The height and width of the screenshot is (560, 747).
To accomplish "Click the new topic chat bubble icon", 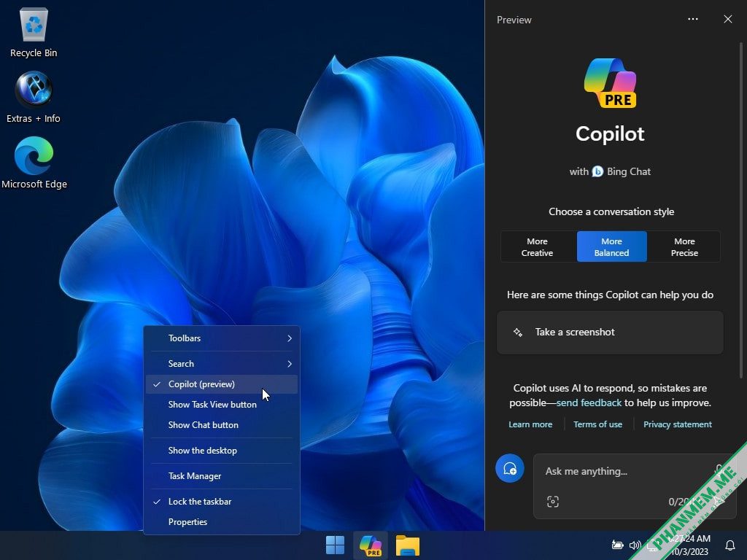I will (510, 469).
